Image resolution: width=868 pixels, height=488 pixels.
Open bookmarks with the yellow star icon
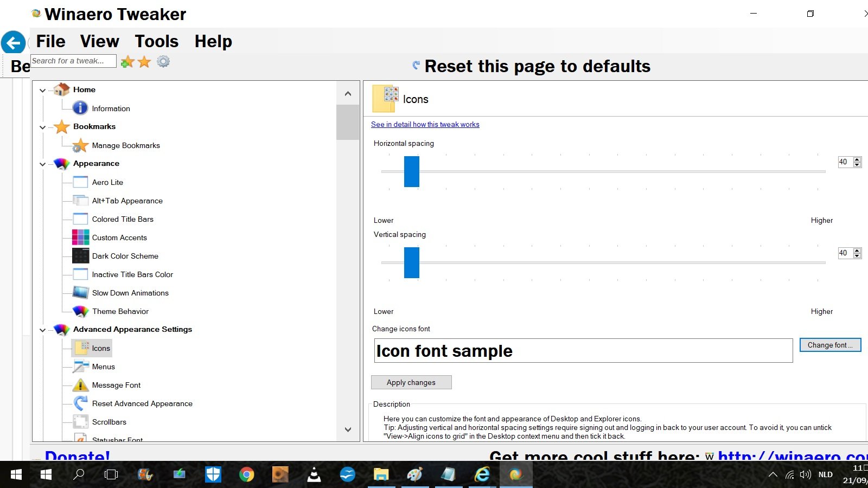tap(144, 62)
